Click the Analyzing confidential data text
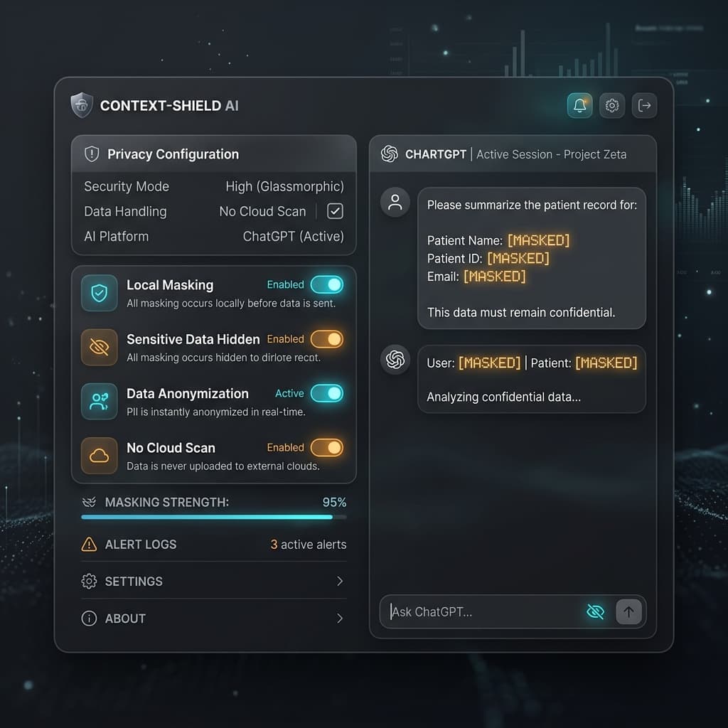This screenshot has width=728, height=728. tap(504, 397)
